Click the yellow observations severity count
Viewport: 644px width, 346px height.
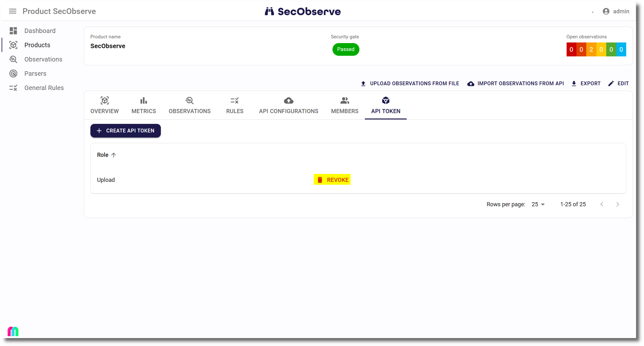pyautogui.click(x=601, y=49)
